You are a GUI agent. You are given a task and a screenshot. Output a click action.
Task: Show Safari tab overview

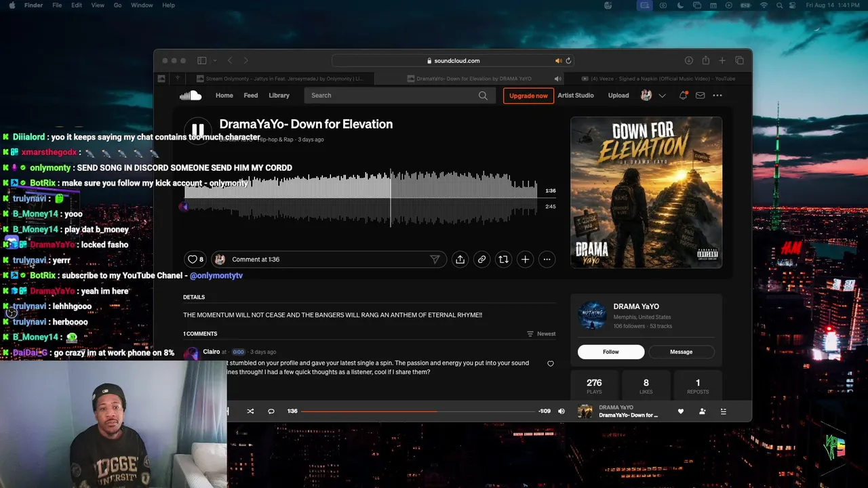point(739,61)
